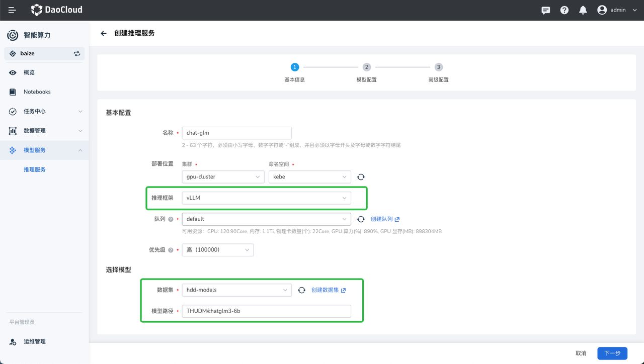Refresh the namespace list next to kebe
The height and width of the screenshot is (364, 644).
point(361,177)
